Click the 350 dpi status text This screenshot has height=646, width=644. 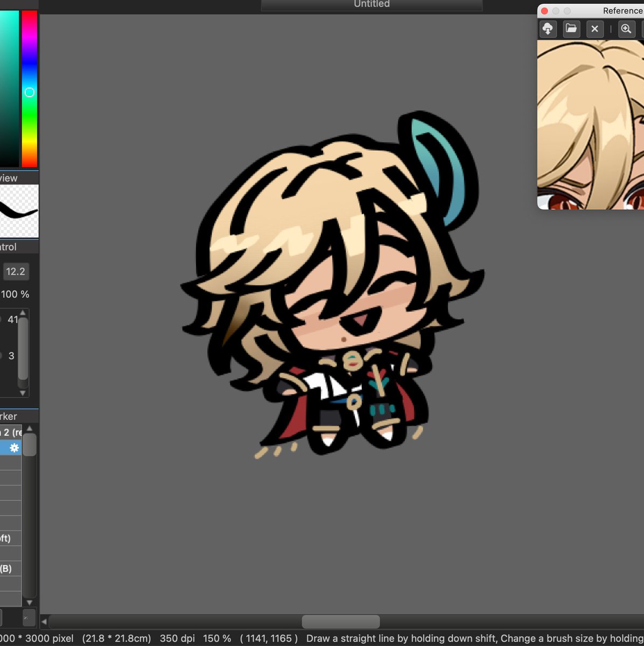pos(177,638)
